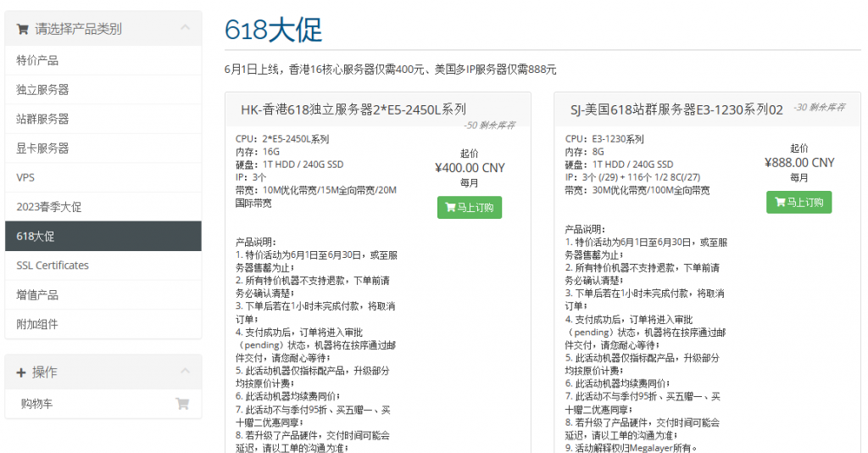Open the 增值产品 category
Screen dimensions: 868x453
coord(37,294)
